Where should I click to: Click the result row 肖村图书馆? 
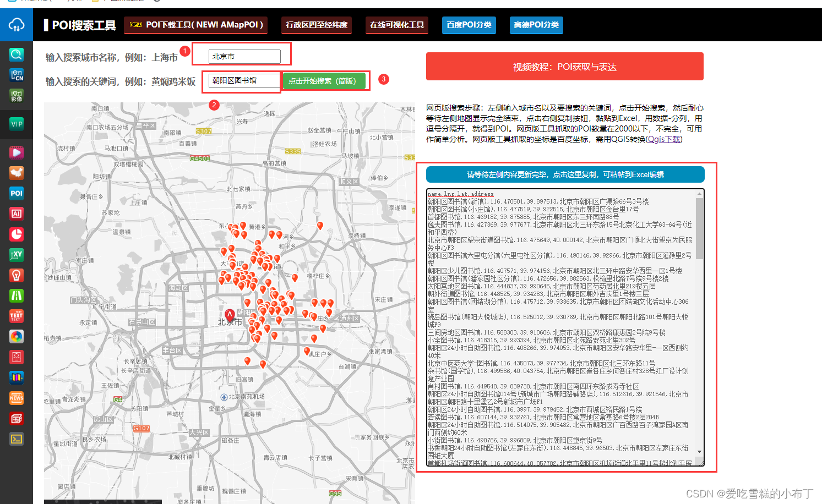(533, 386)
